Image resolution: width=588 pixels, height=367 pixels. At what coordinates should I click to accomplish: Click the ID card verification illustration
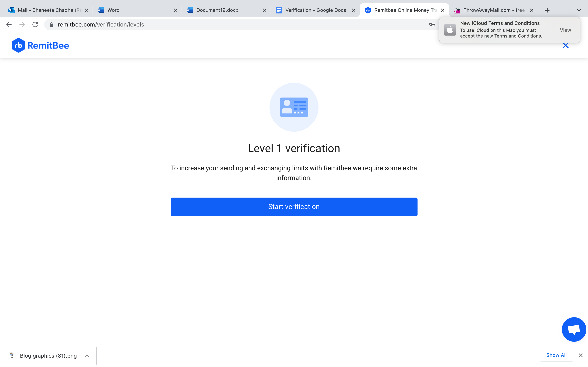coord(294,107)
